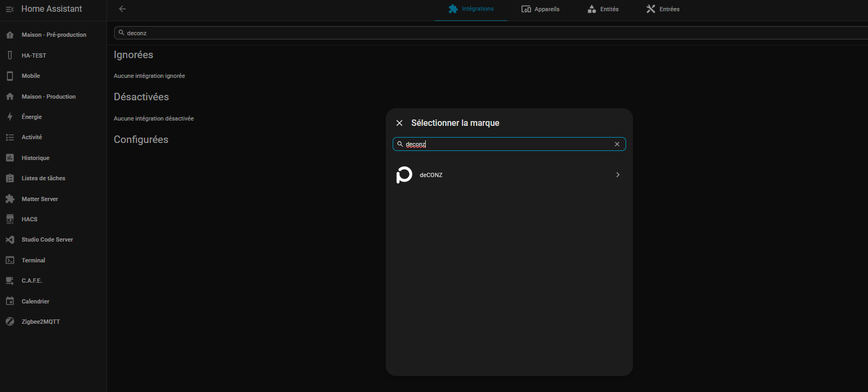Select the Intégrations tab
The height and width of the screenshot is (392, 868).
pyautogui.click(x=471, y=9)
